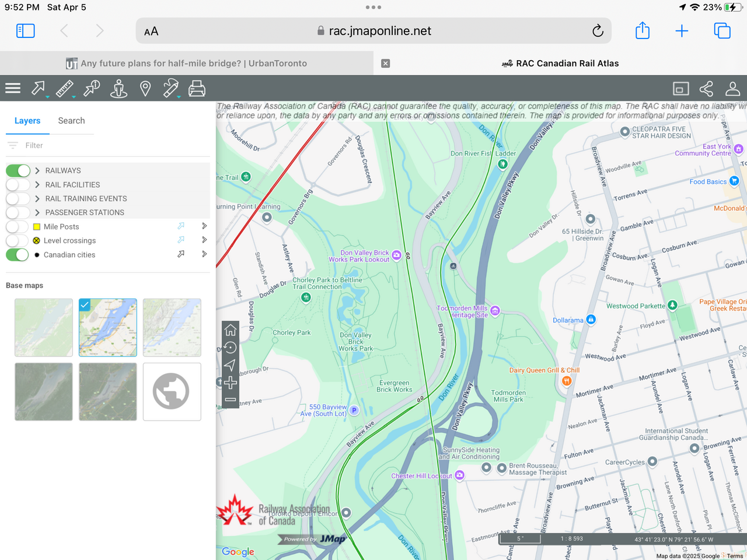The width and height of the screenshot is (747, 560).
Task: Click the location pin marker tool
Action: [x=145, y=89]
